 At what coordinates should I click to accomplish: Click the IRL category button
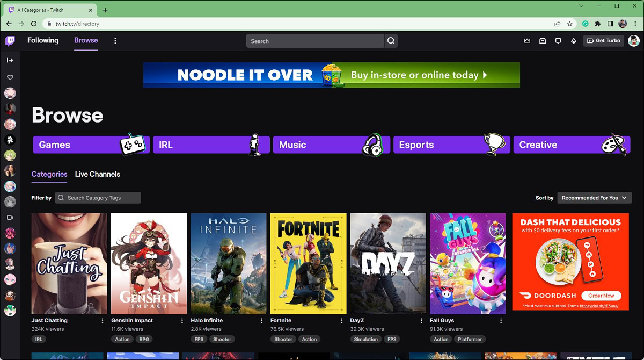click(211, 145)
